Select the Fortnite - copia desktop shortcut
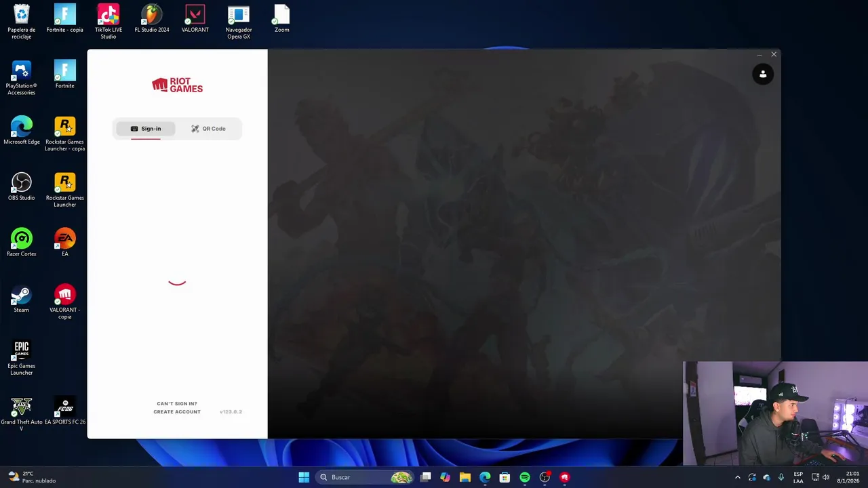This screenshot has width=868, height=488. tap(64, 19)
